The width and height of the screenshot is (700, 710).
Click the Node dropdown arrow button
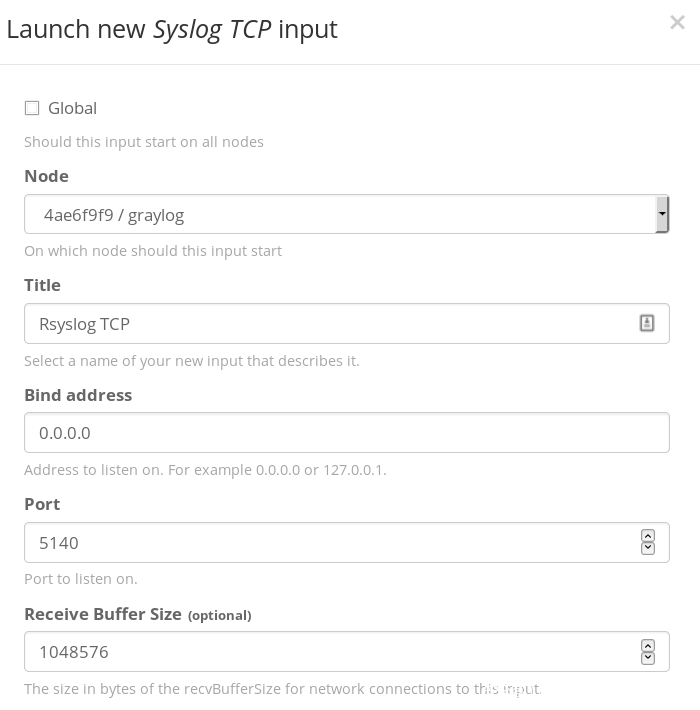click(x=662, y=214)
